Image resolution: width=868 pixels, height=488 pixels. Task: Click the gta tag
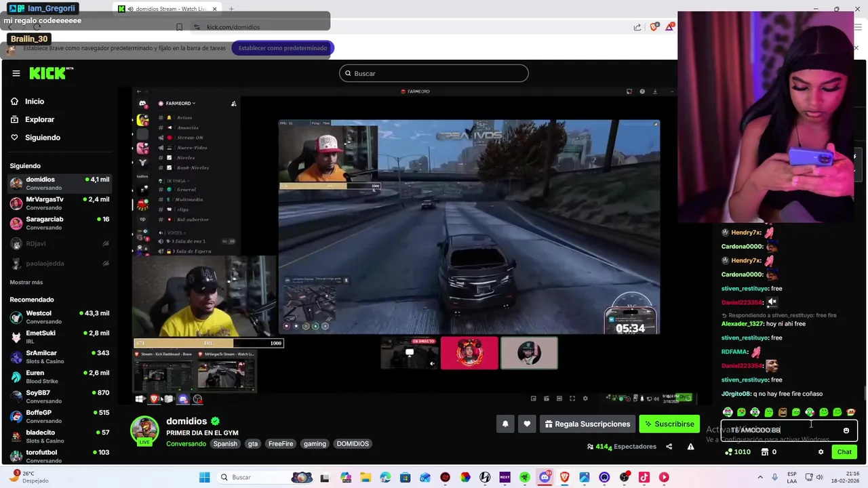pos(253,444)
